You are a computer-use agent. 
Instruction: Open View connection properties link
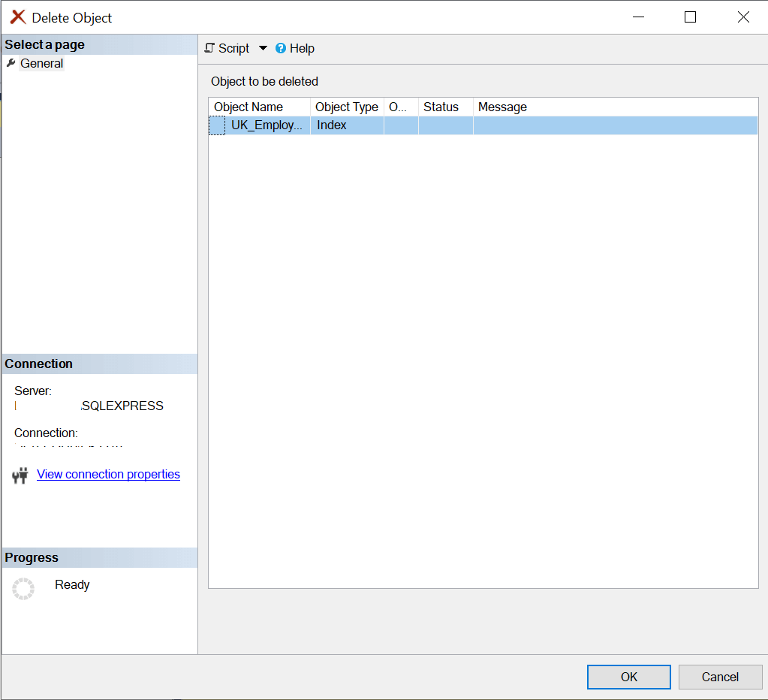pyautogui.click(x=108, y=474)
